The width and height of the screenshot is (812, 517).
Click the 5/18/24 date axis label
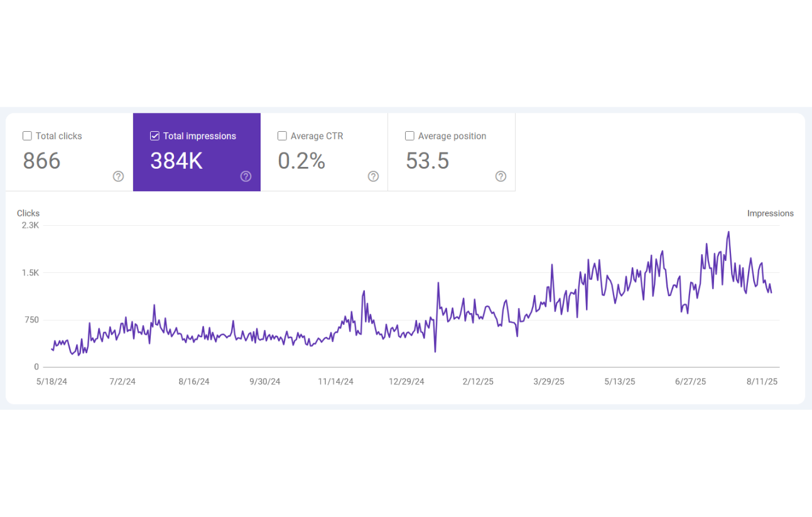pyautogui.click(x=51, y=381)
